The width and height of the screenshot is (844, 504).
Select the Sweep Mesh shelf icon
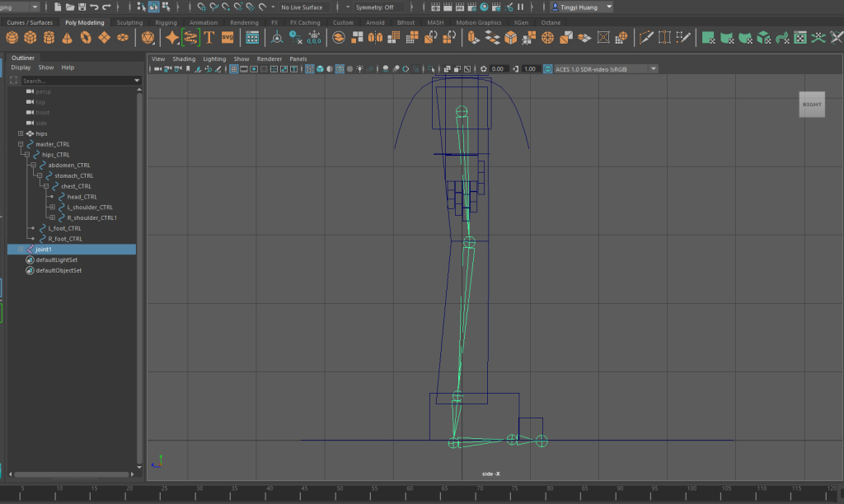tap(190, 38)
